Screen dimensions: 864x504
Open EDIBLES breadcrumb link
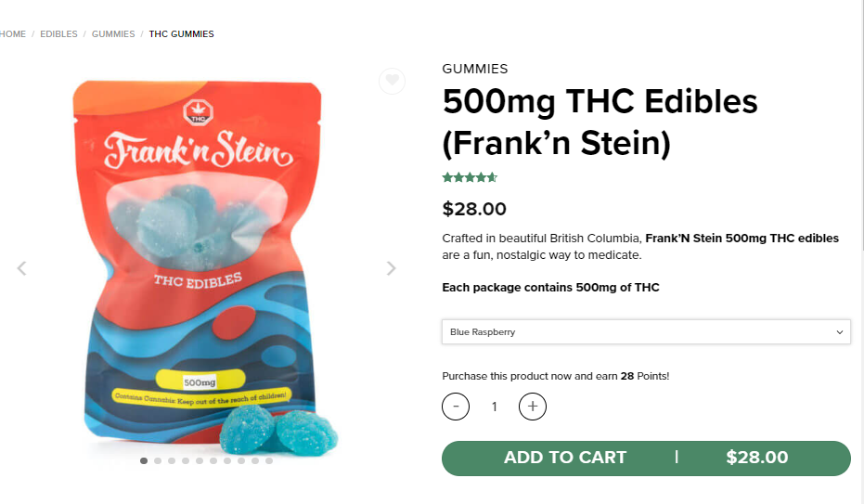tap(59, 34)
